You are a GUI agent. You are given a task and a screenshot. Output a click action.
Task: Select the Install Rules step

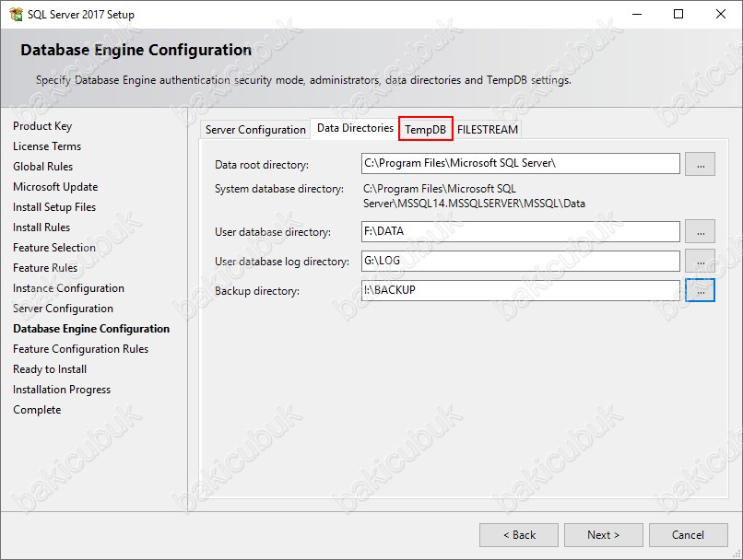[x=41, y=227]
